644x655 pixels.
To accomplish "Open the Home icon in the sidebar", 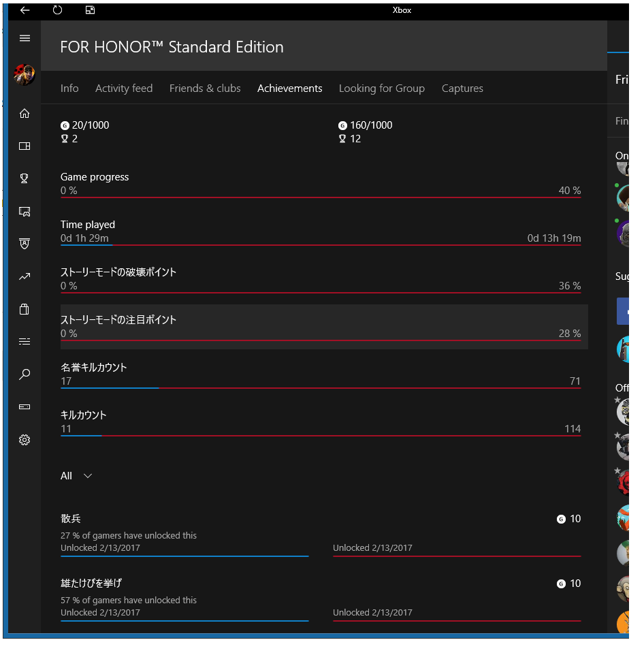I will pyautogui.click(x=25, y=114).
